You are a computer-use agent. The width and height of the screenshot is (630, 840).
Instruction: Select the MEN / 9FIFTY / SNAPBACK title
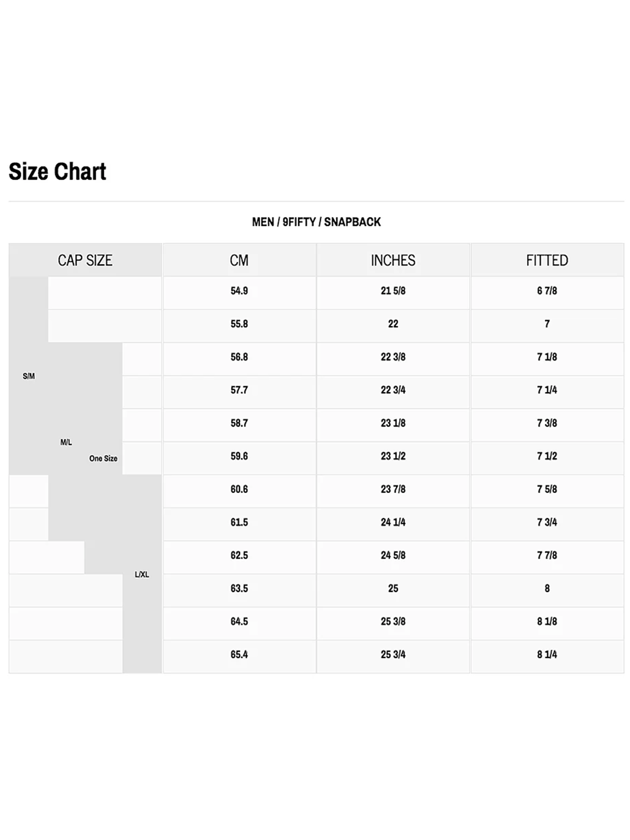tap(316, 222)
